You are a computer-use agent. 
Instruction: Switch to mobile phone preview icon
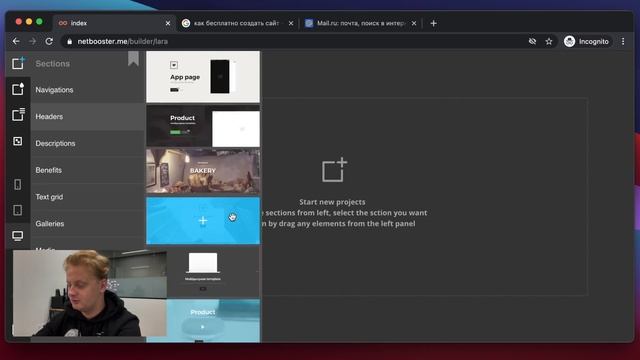point(18,184)
